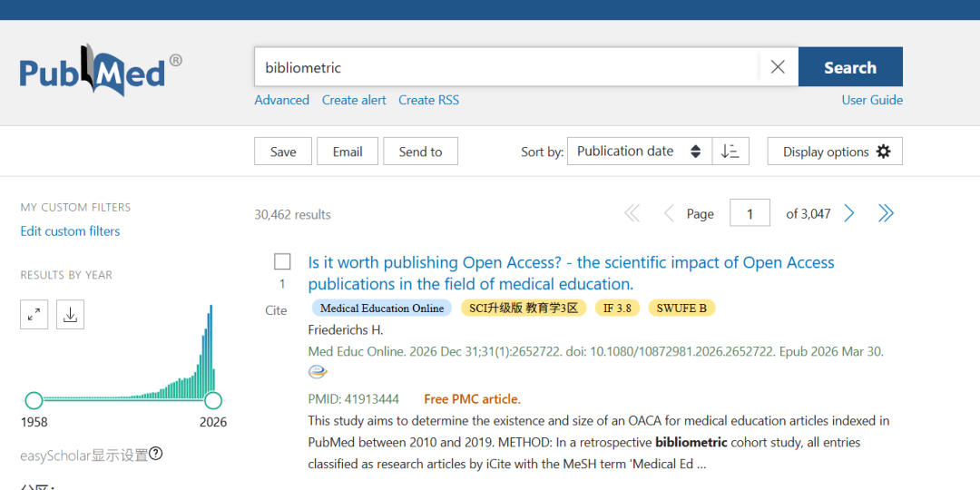Focus the search field containing bibliometric

(x=507, y=67)
